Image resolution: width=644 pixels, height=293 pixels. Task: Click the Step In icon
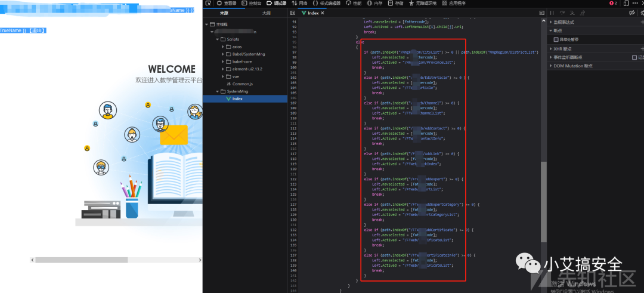pyautogui.click(x=572, y=13)
